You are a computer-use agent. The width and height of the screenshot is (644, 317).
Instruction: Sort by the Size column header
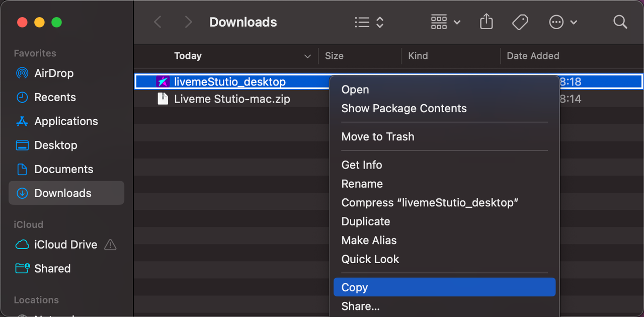click(334, 56)
